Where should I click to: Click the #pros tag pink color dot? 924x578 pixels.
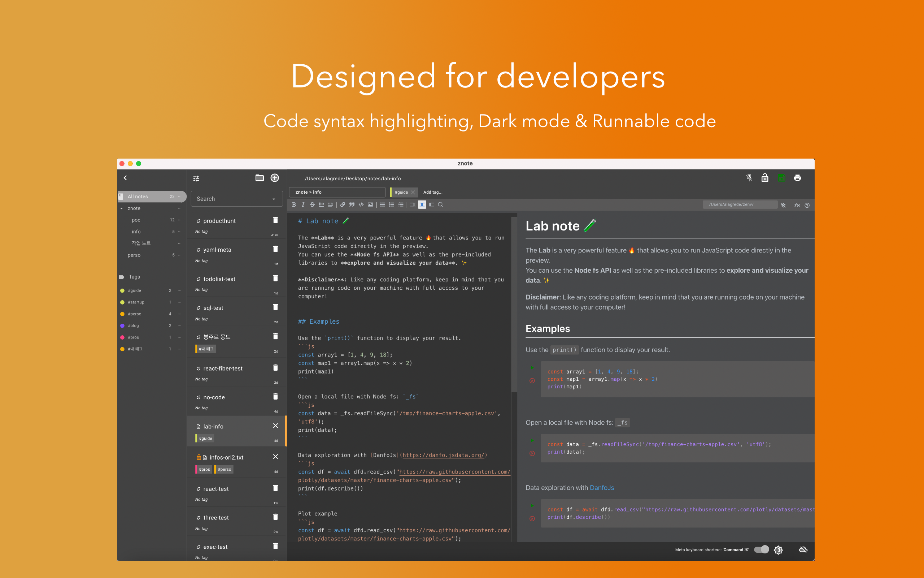click(x=122, y=337)
